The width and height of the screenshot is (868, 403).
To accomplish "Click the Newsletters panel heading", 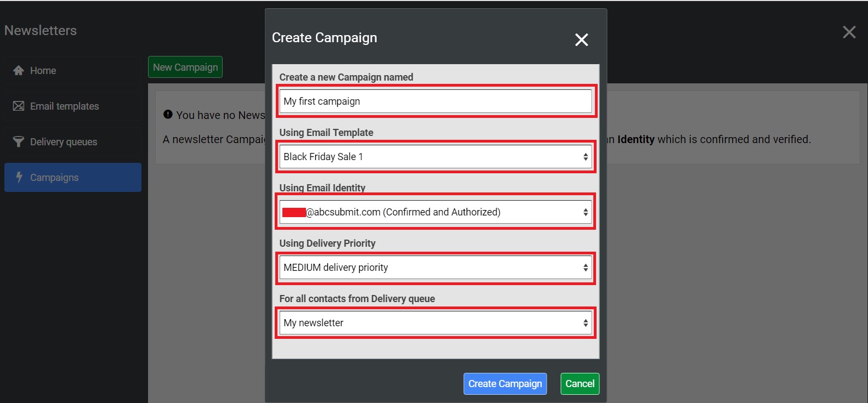I will click(41, 31).
